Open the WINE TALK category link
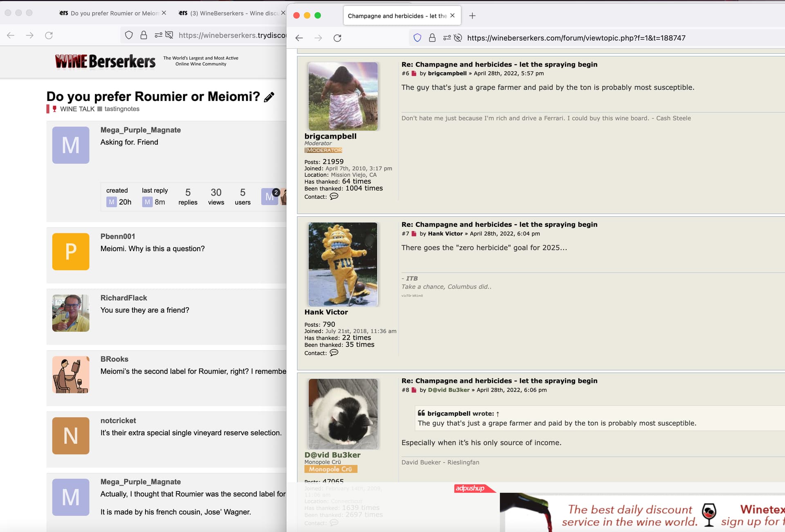 77,109
